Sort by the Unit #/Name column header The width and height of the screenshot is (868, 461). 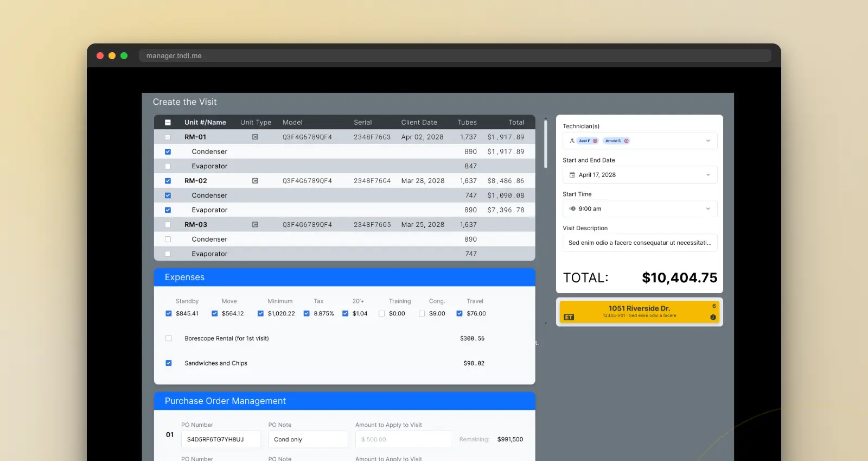[x=205, y=122]
